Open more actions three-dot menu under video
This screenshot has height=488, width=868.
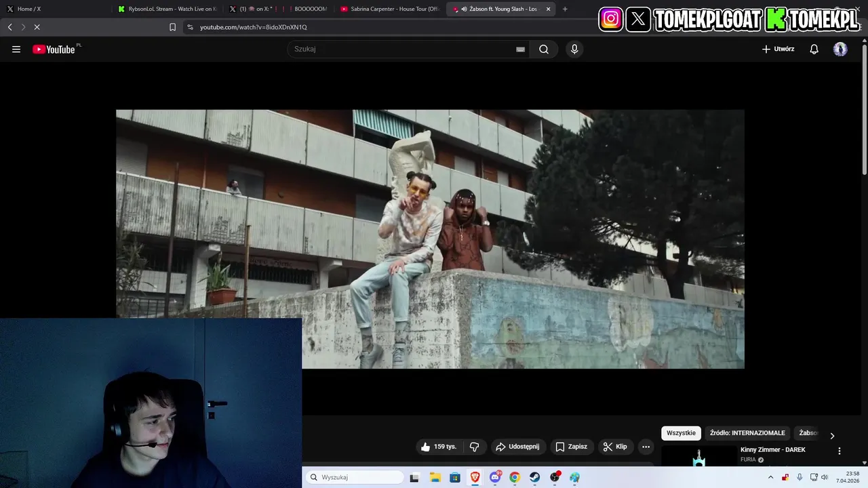pyautogui.click(x=646, y=447)
